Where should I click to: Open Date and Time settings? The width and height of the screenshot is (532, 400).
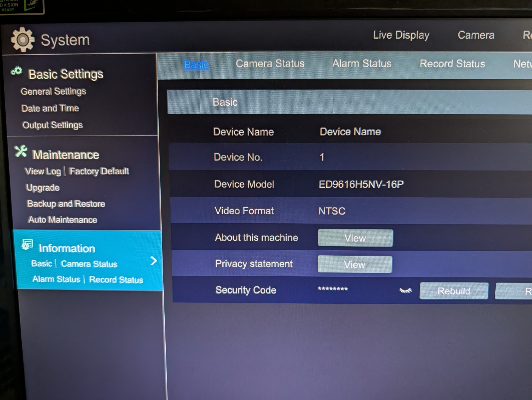click(50, 108)
